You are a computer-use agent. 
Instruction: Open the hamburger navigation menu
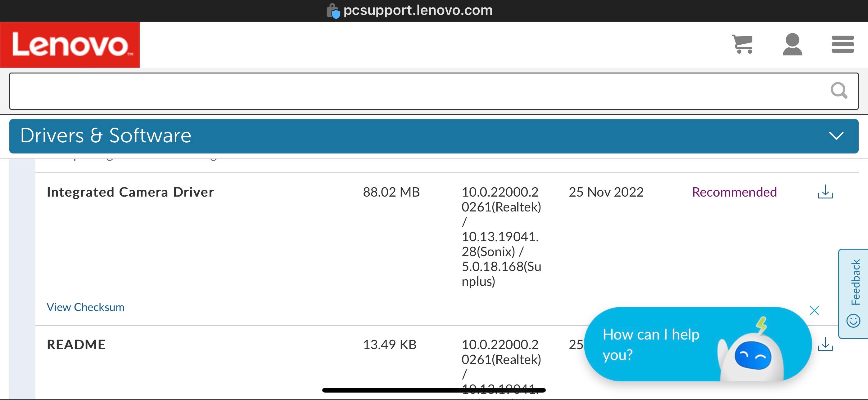coord(843,44)
